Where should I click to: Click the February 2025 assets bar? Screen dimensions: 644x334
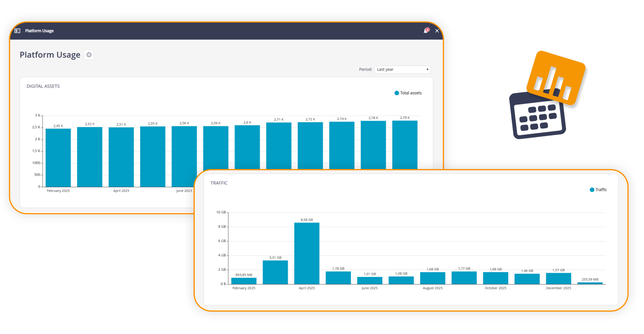[x=58, y=156]
